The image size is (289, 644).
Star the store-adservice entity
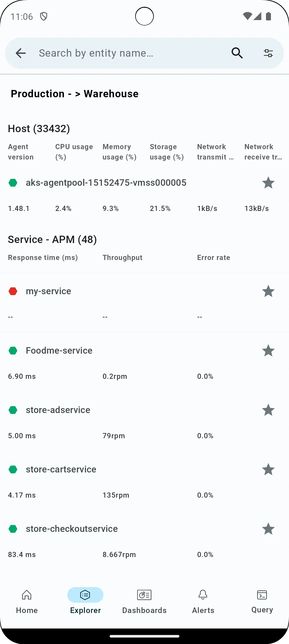pyautogui.click(x=268, y=410)
